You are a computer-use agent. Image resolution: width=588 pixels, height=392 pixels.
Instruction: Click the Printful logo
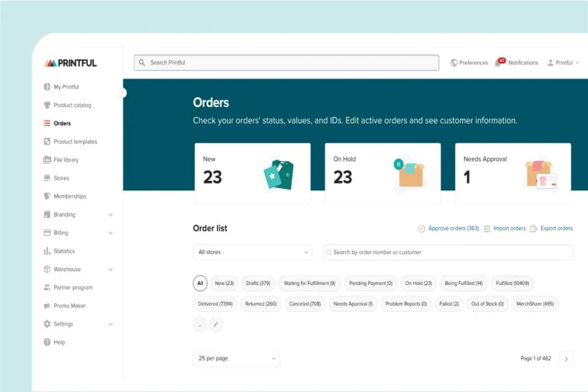pyautogui.click(x=70, y=63)
